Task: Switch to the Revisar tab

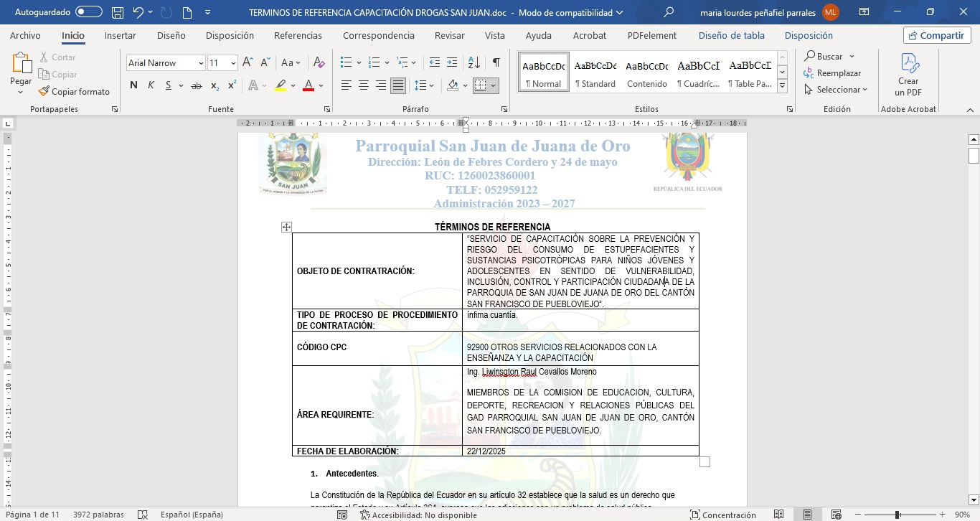Action: [449, 36]
